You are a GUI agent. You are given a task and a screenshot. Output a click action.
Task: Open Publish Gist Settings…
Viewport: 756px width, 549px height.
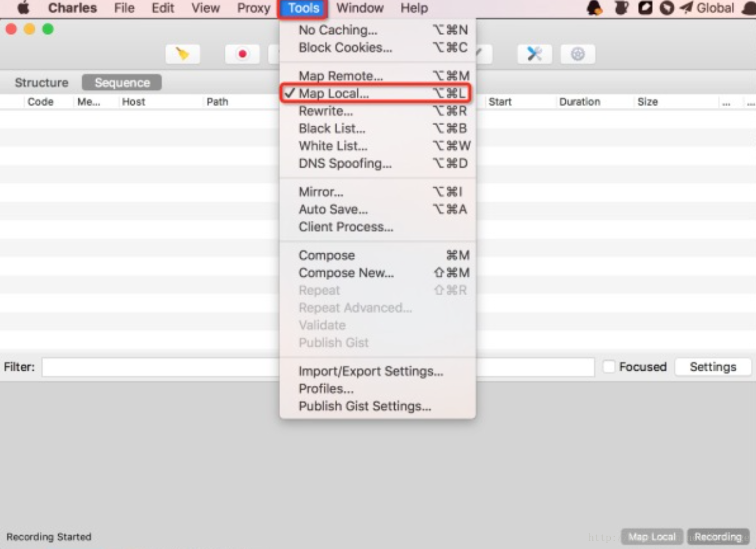pos(377,407)
